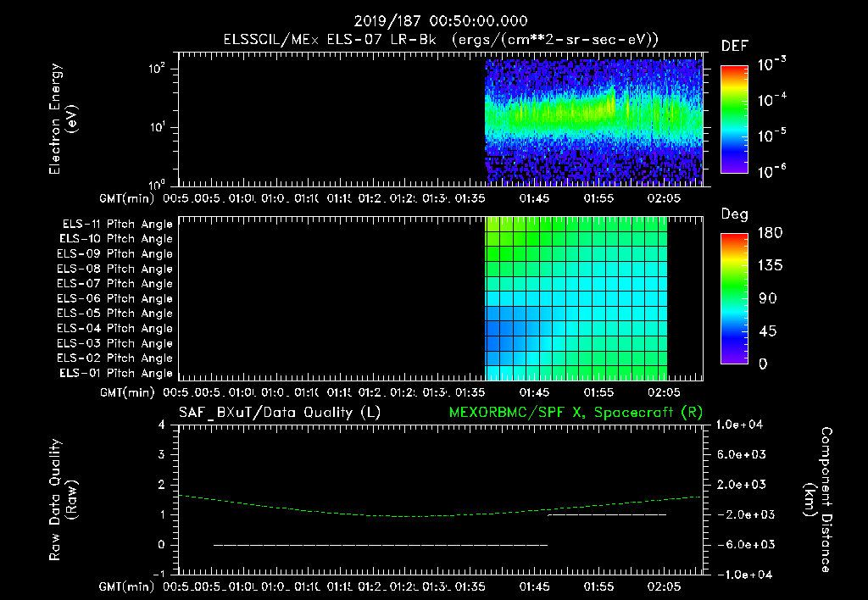Screen dimensions: 868x600
Task: Select the ELS-09 Pitch Angle label
Action: point(114,254)
